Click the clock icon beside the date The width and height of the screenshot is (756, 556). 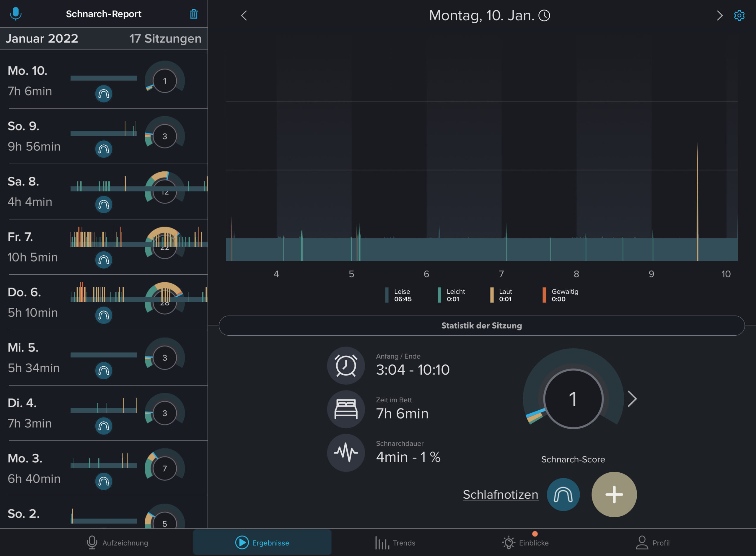544,15
